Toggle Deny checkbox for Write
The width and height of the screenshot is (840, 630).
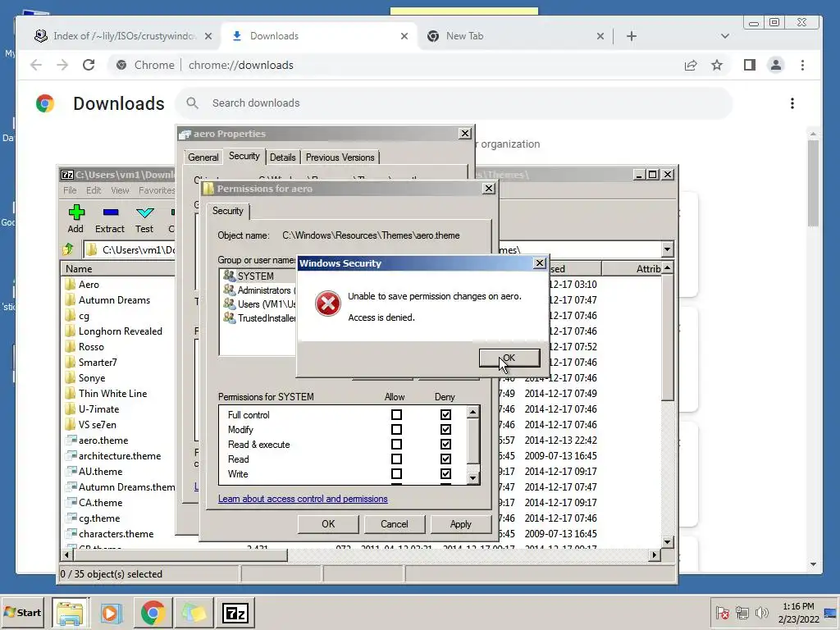[445, 473]
